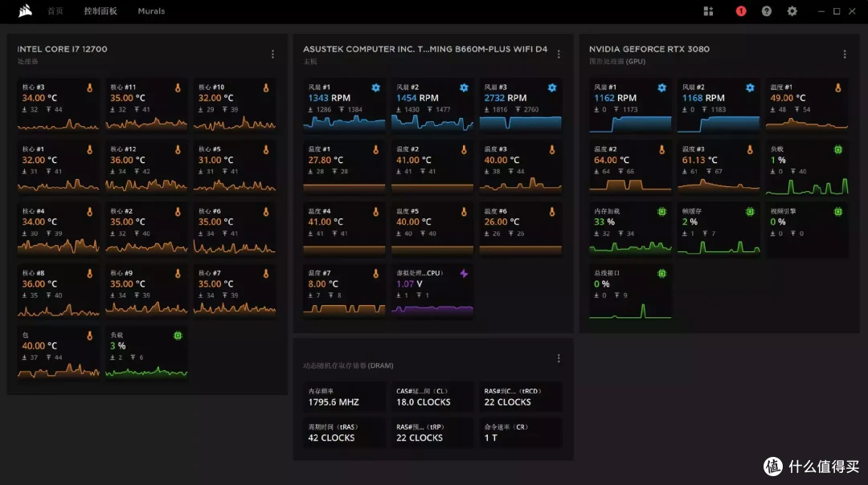Open Intel Core i7 12700 panel options menu
This screenshot has height=485, width=868.
click(273, 54)
